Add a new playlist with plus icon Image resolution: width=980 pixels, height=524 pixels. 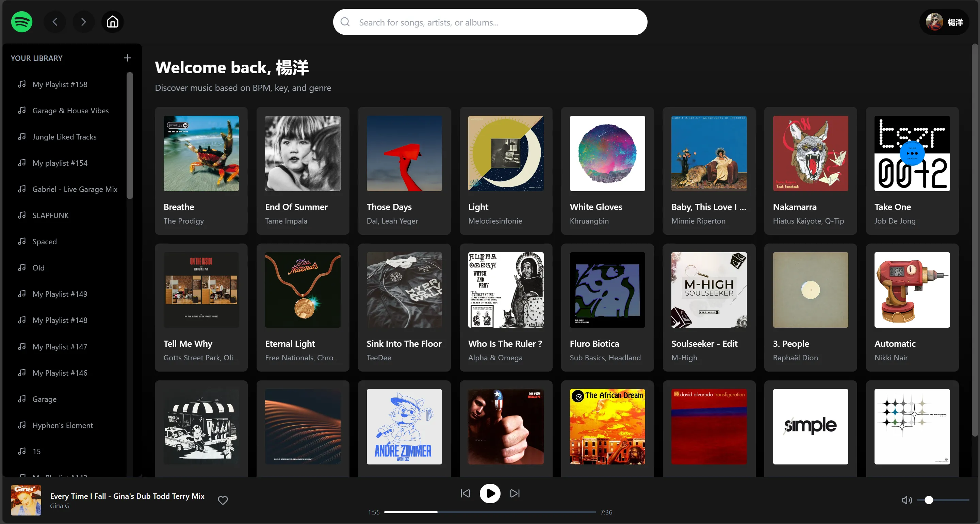[x=128, y=58]
